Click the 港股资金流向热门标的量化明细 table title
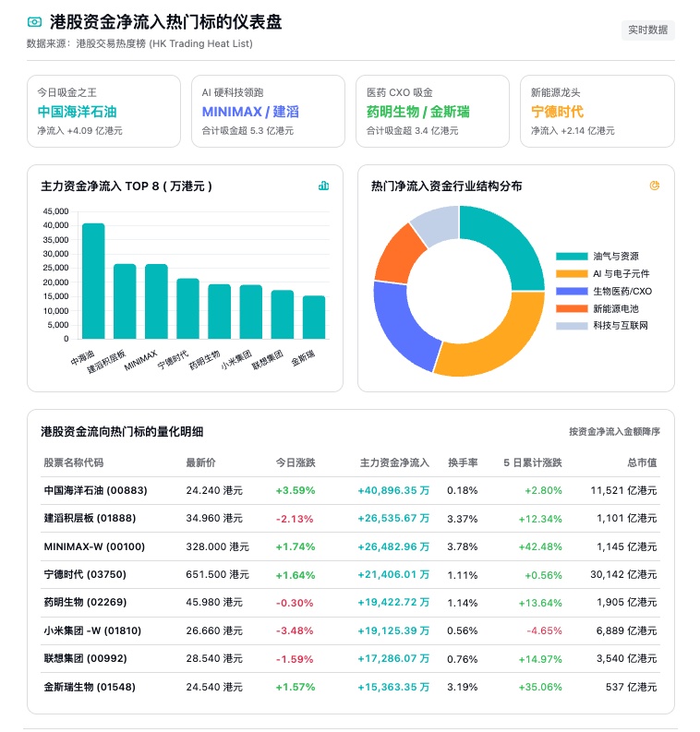This screenshot has height=732, width=700. pos(122,431)
